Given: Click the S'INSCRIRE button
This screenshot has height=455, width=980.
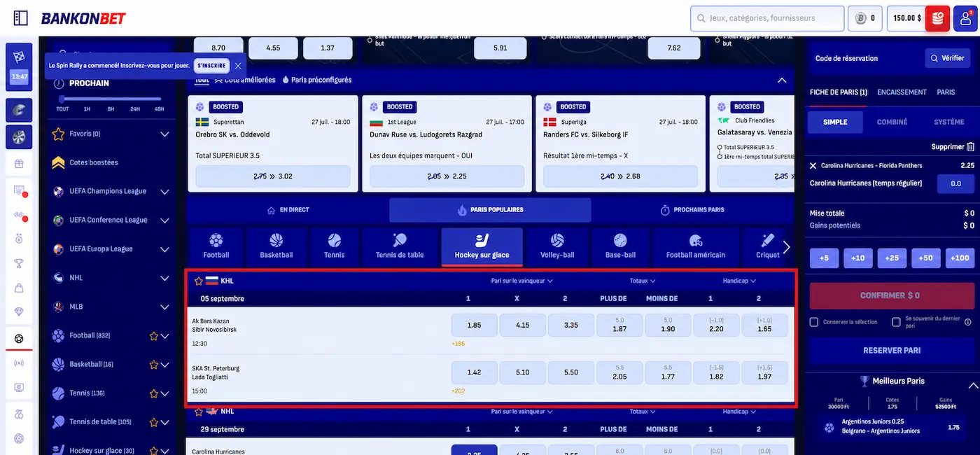Looking at the screenshot, I should [211, 66].
